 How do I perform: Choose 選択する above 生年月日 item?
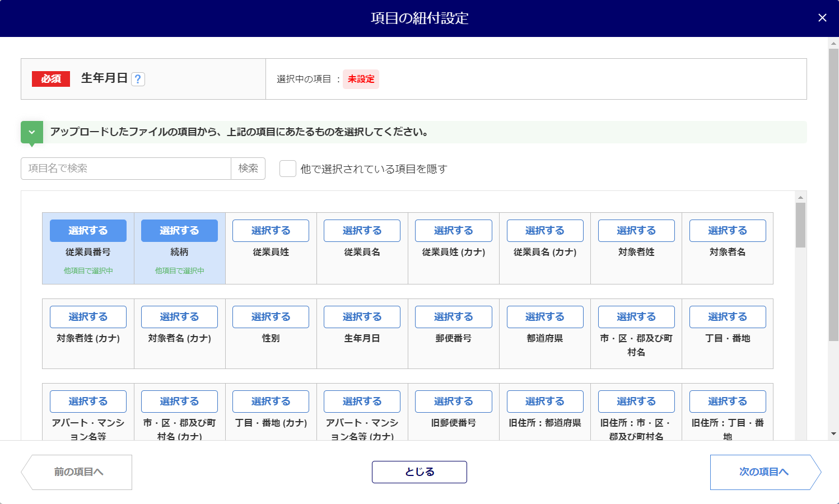tap(362, 317)
